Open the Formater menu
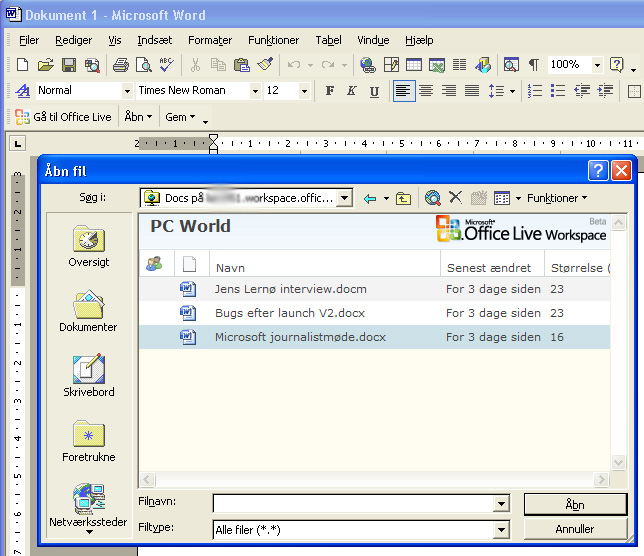The image size is (644, 556). click(210, 40)
